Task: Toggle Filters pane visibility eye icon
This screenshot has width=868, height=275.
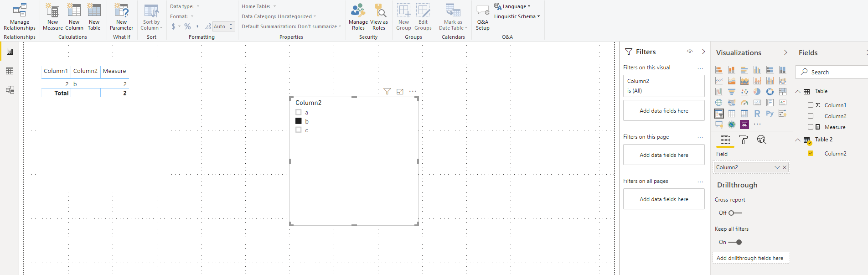Action: pos(690,52)
